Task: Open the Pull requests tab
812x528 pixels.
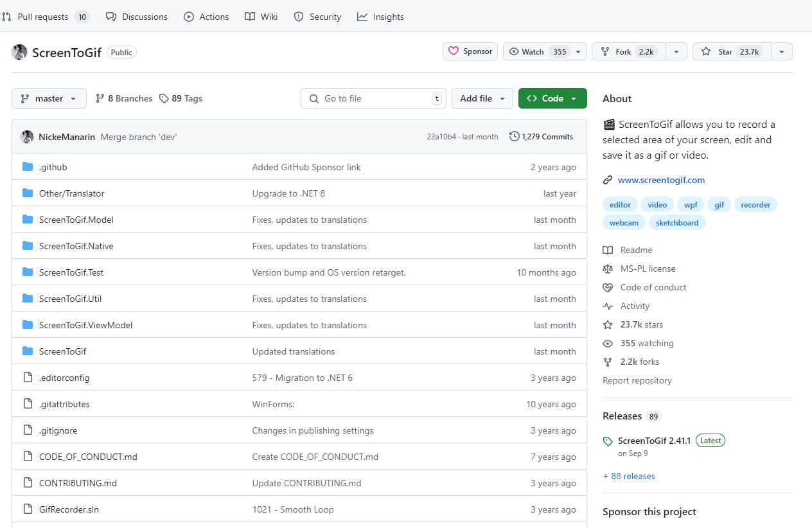Action: 45,17
